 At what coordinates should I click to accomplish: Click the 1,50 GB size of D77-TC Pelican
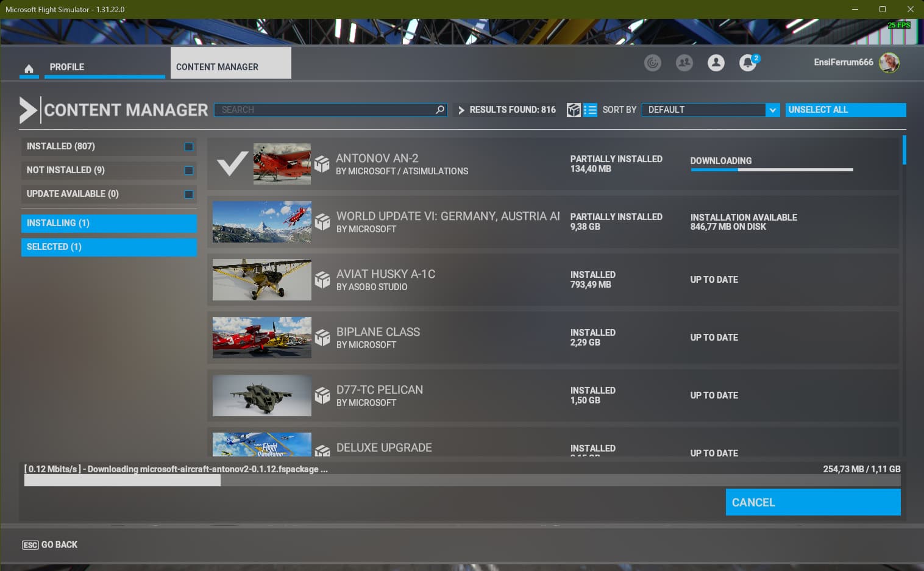coord(585,400)
